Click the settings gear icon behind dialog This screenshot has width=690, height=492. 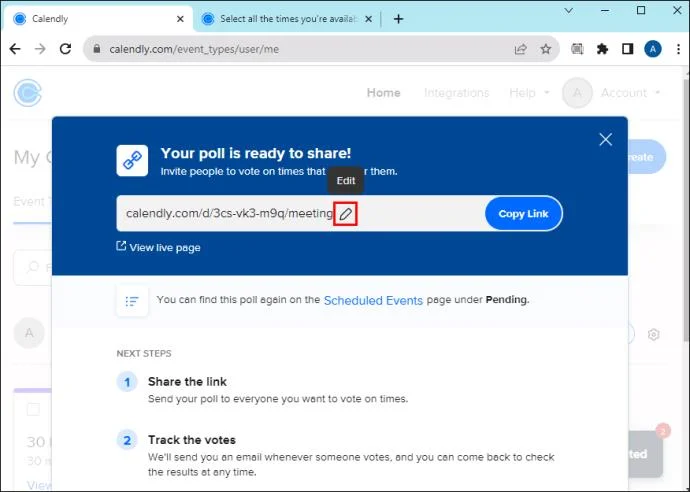point(653,334)
